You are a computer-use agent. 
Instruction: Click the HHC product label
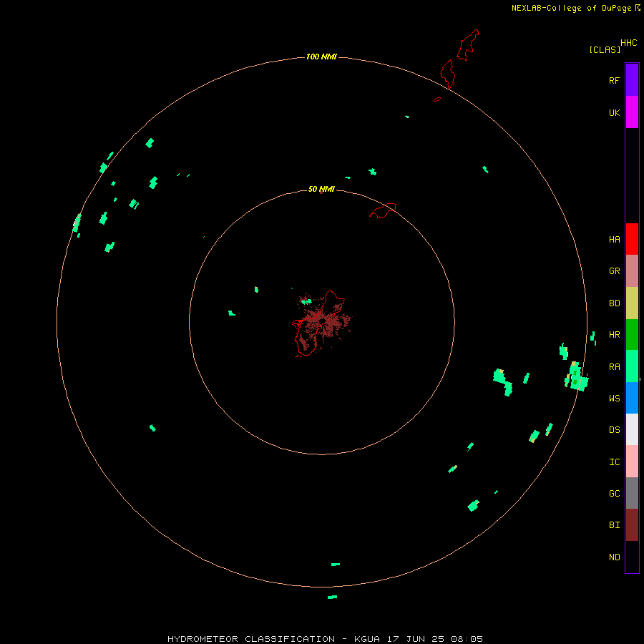pyautogui.click(x=628, y=43)
